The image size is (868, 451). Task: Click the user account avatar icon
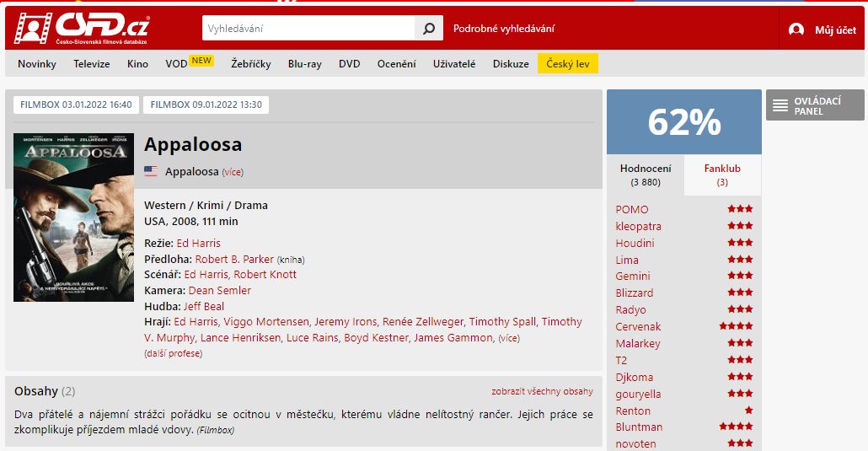click(796, 30)
